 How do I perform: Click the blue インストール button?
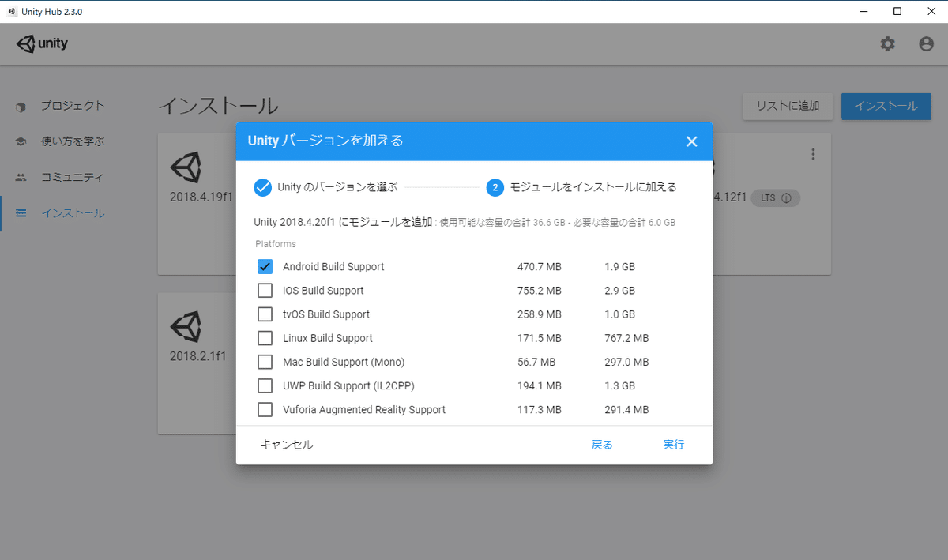click(x=886, y=106)
